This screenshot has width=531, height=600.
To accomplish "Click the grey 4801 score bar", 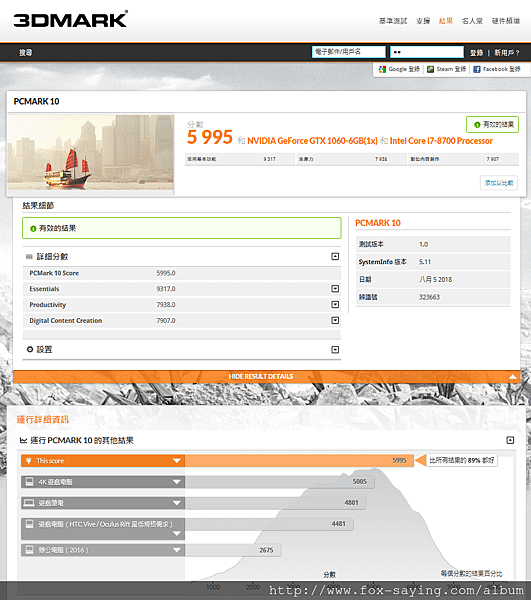I will [275, 503].
